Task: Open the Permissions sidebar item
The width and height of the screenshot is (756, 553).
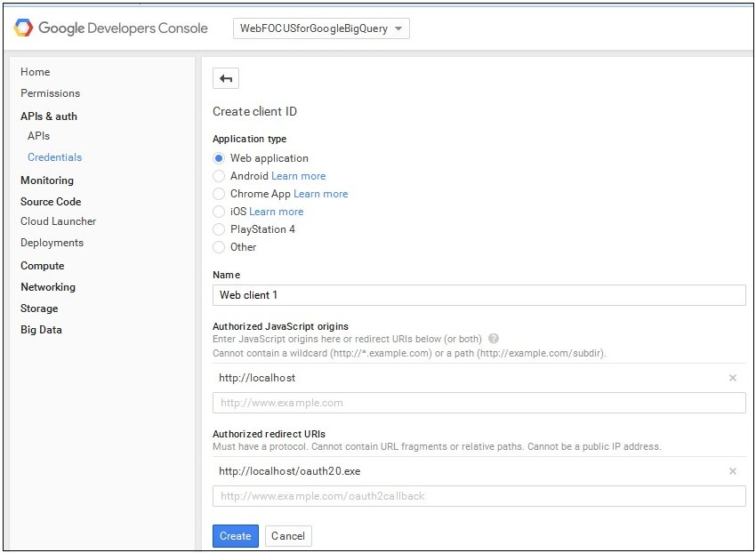Action: [x=50, y=93]
